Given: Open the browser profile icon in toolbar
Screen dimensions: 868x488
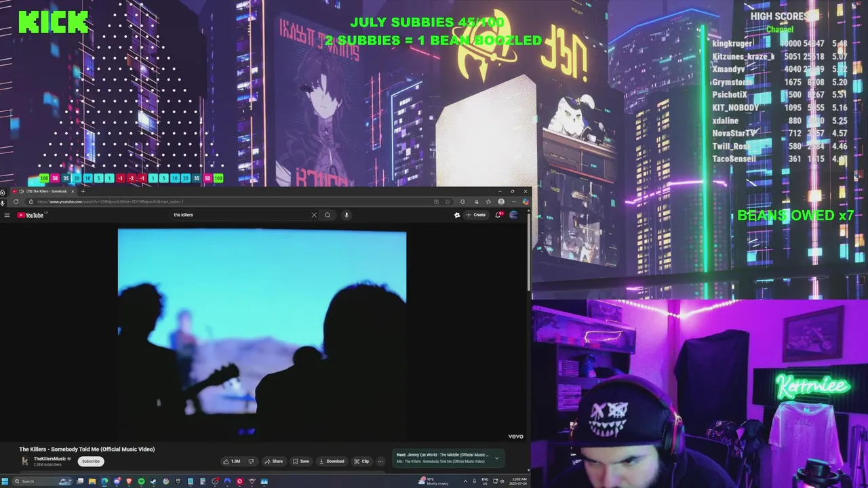Looking at the screenshot, I should point(501,202).
